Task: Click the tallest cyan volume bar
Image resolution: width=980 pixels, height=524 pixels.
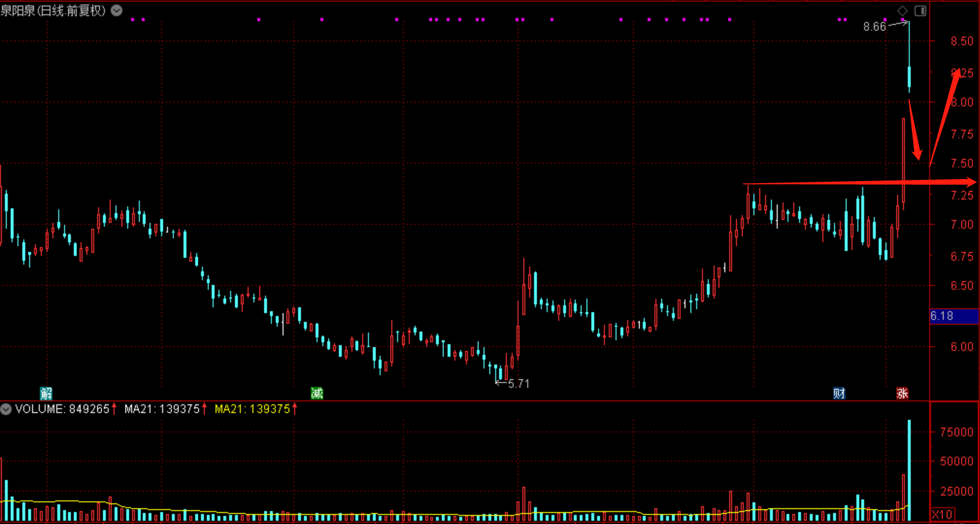Action: 909,470
